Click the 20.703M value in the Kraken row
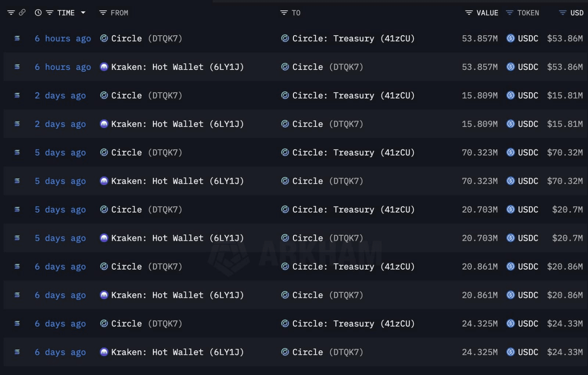 pyautogui.click(x=480, y=238)
